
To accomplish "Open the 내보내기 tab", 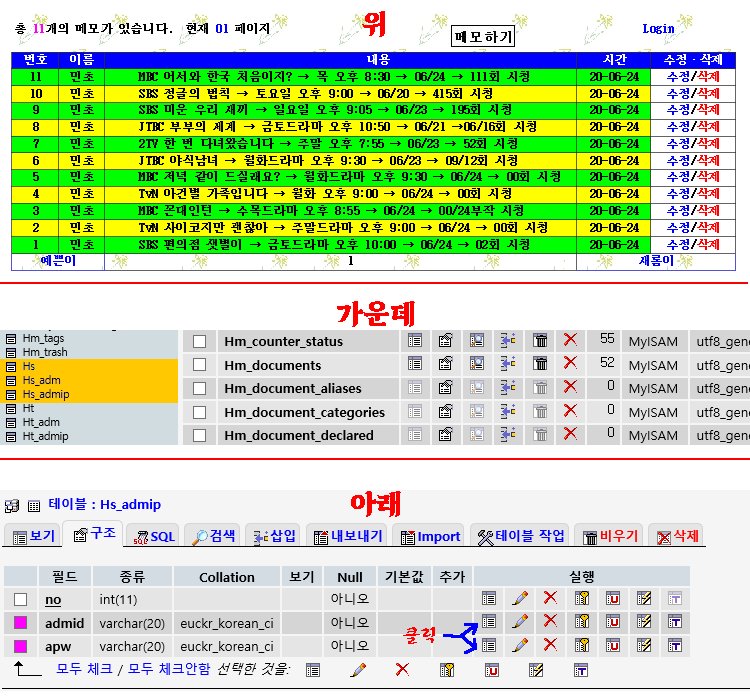I will [x=348, y=536].
